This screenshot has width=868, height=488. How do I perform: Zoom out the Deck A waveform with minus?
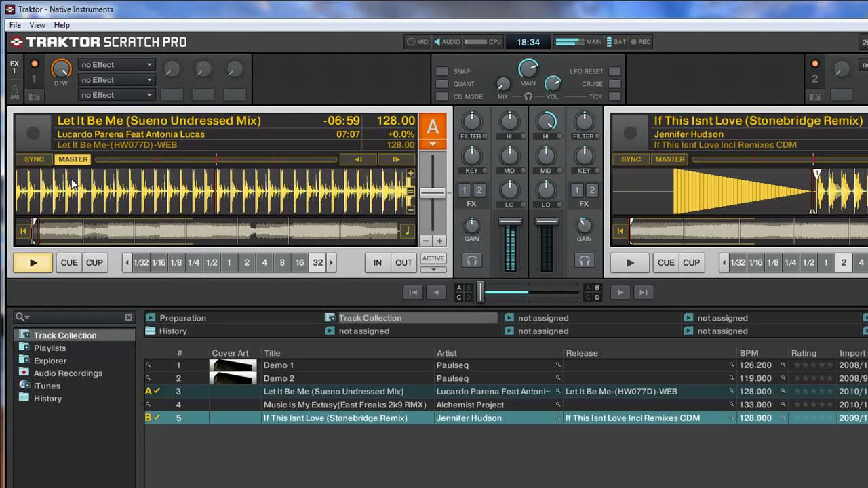pos(410,210)
